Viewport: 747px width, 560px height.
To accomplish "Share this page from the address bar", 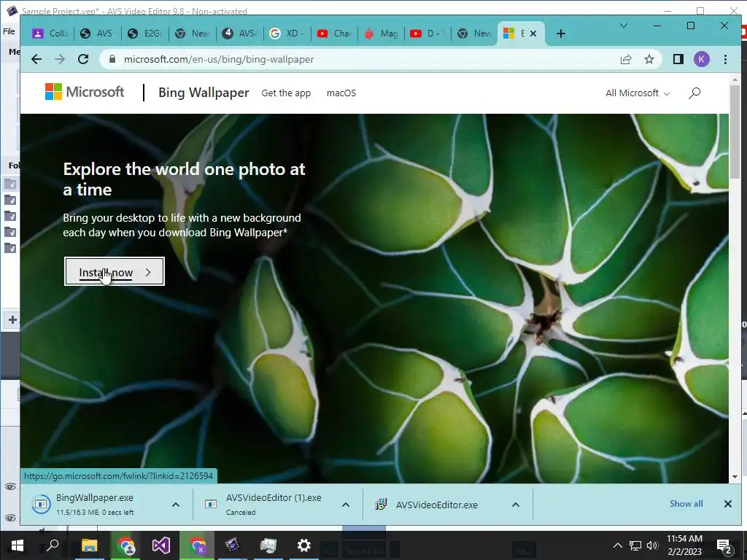I will tap(625, 59).
